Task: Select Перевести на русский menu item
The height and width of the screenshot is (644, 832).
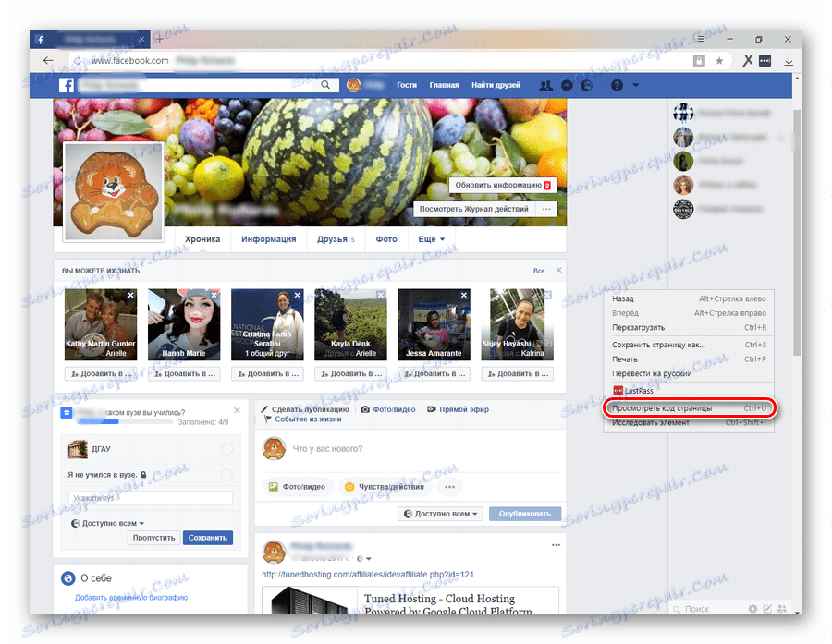Action: [689, 373]
